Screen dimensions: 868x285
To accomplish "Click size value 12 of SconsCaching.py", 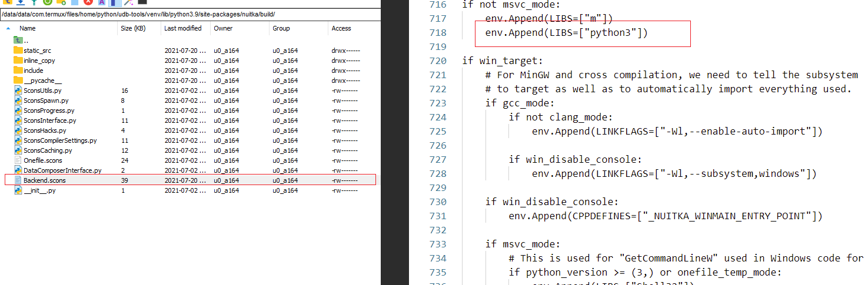I will [124, 150].
